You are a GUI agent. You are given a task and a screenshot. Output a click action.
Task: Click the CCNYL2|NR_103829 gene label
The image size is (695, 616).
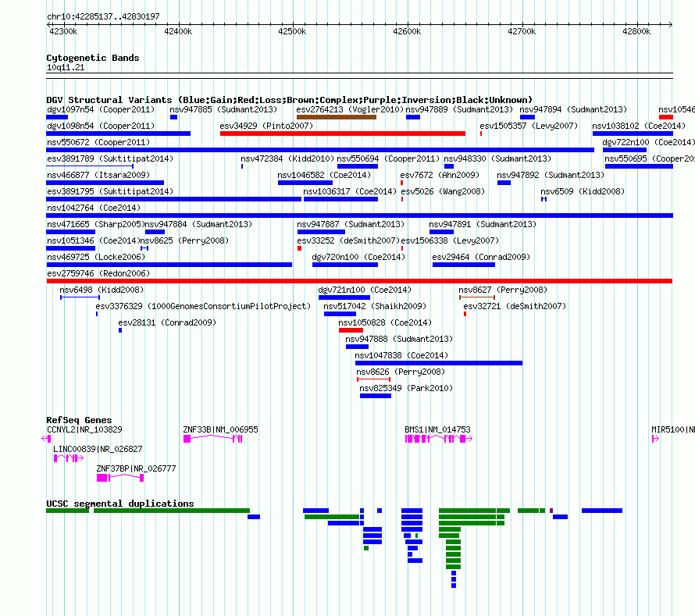[x=84, y=429]
